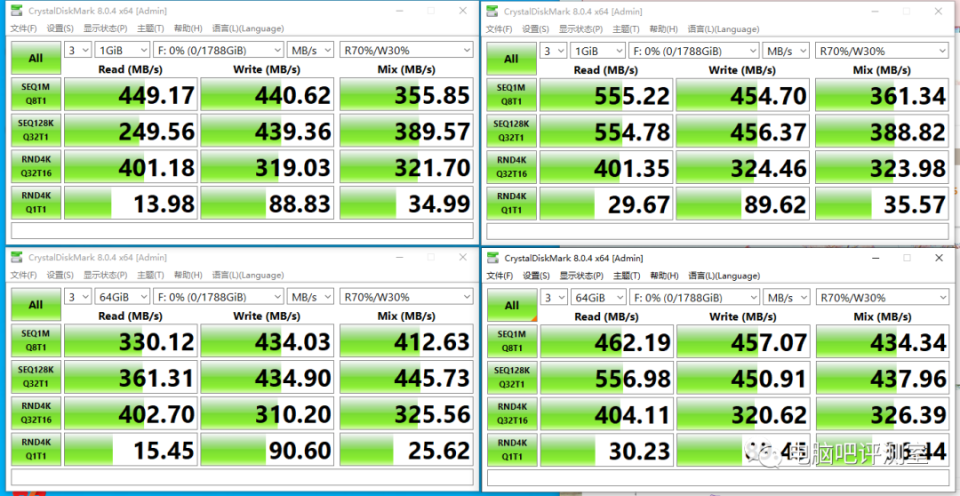
Task: Run SEQ1M Q8T1 test beside 449.17
Action: [36, 94]
